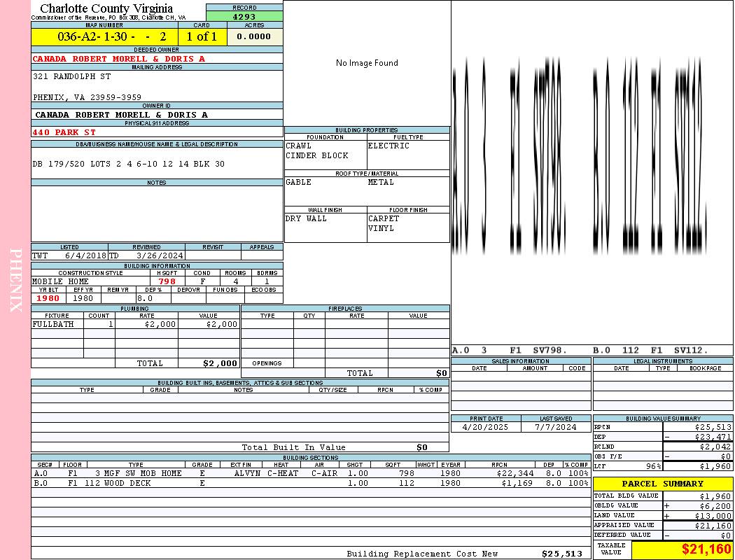Click the empty Notes box
Image resolution: width=735 pixels, height=560 pixels.
157,213
